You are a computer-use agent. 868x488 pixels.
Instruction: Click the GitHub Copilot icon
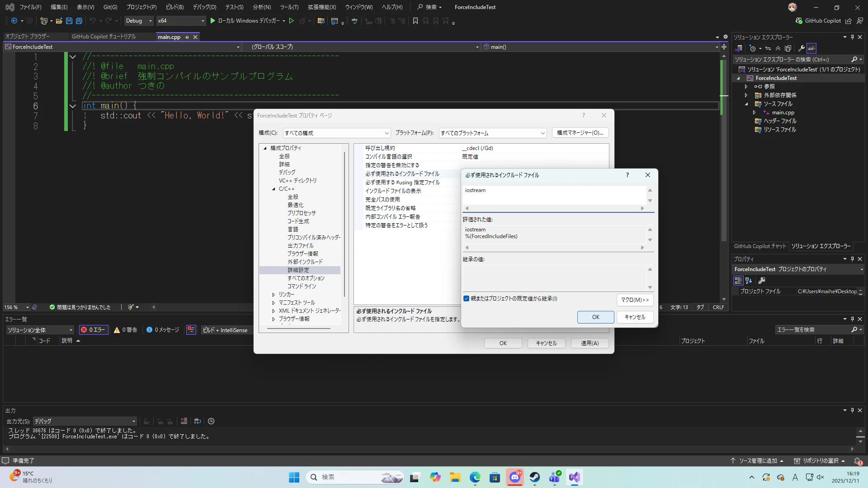(x=799, y=21)
